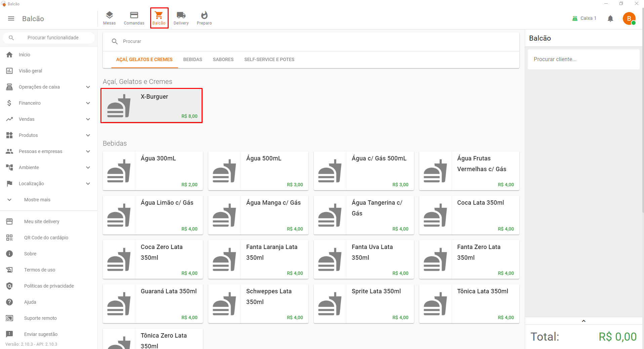This screenshot has width=644, height=349.
Task: Switch to Self-Service e Potes tab
Action: pyautogui.click(x=269, y=59)
